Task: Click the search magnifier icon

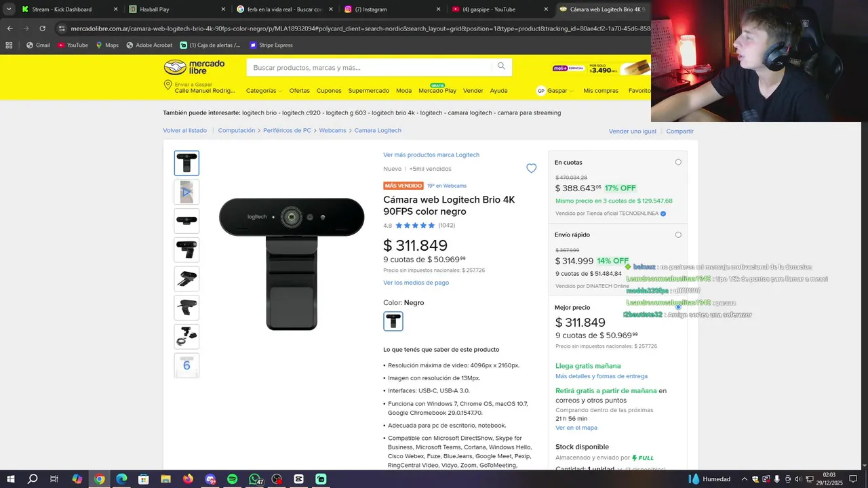Action: [x=501, y=66]
